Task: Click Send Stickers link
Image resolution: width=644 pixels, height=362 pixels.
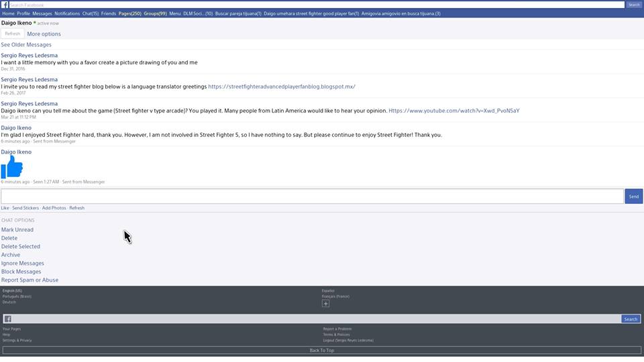Action: click(x=25, y=208)
